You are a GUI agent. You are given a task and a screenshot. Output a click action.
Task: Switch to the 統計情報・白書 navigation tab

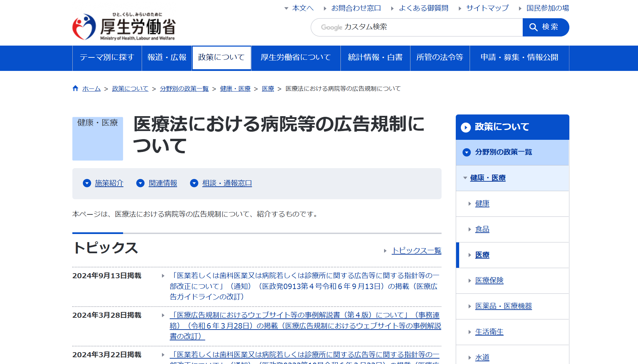[x=375, y=58]
